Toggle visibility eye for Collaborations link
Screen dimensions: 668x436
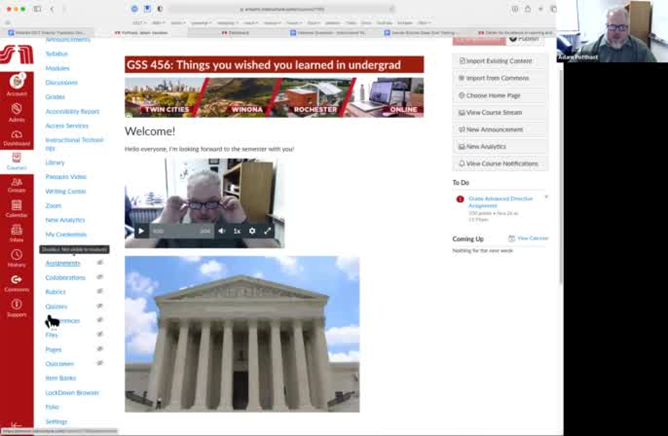point(100,277)
